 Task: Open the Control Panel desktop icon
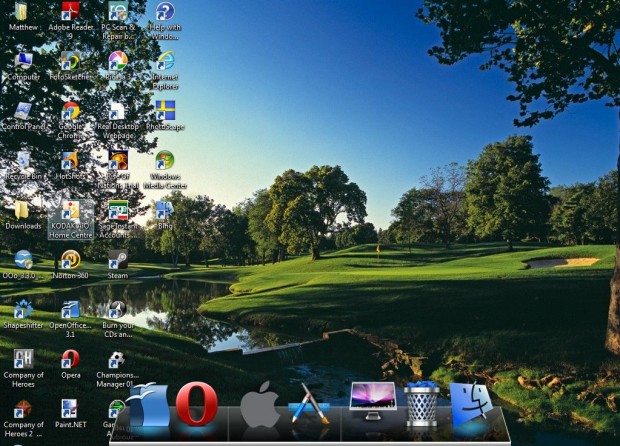pyautogui.click(x=22, y=111)
